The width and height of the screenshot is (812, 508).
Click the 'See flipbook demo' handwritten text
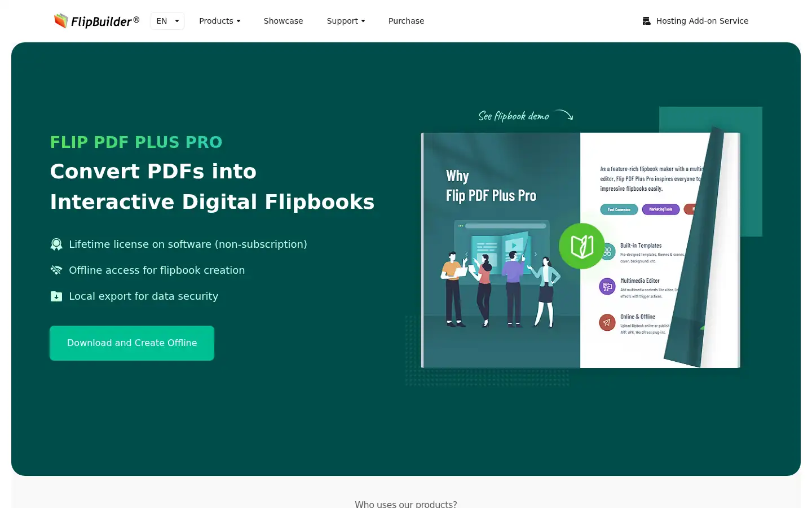tap(514, 116)
